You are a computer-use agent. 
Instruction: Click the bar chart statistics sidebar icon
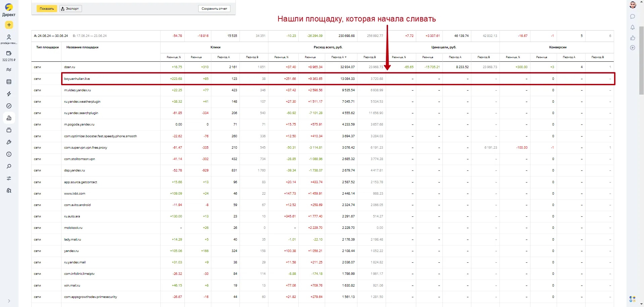(9, 118)
